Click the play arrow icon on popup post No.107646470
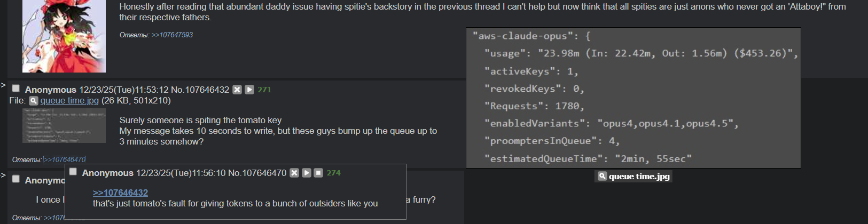 tap(307, 173)
